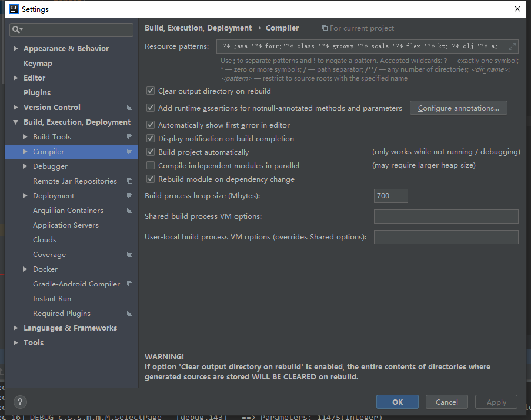Dismiss dialog with Cancel button
Viewport: 531px width, 420px height.
pos(447,402)
